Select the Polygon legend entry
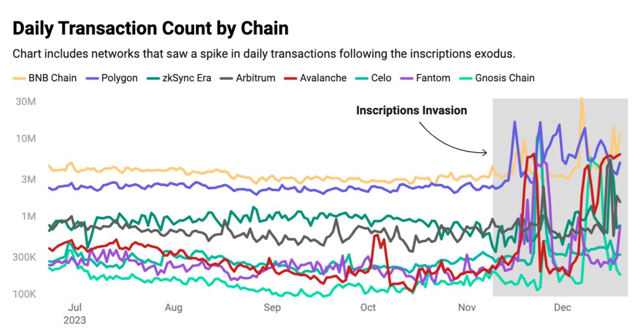Viewport: 644px width, 331px height. pos(112,78)
